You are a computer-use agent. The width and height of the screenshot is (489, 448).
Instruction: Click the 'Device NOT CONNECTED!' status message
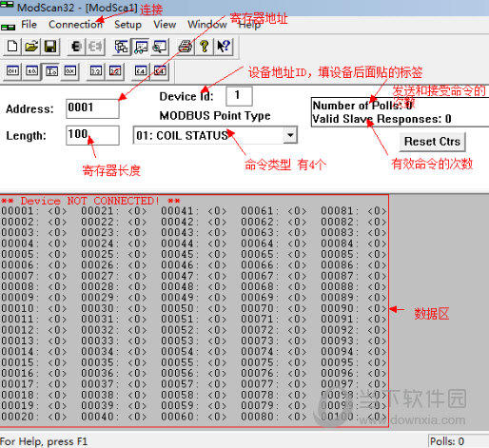click(90, 201)
